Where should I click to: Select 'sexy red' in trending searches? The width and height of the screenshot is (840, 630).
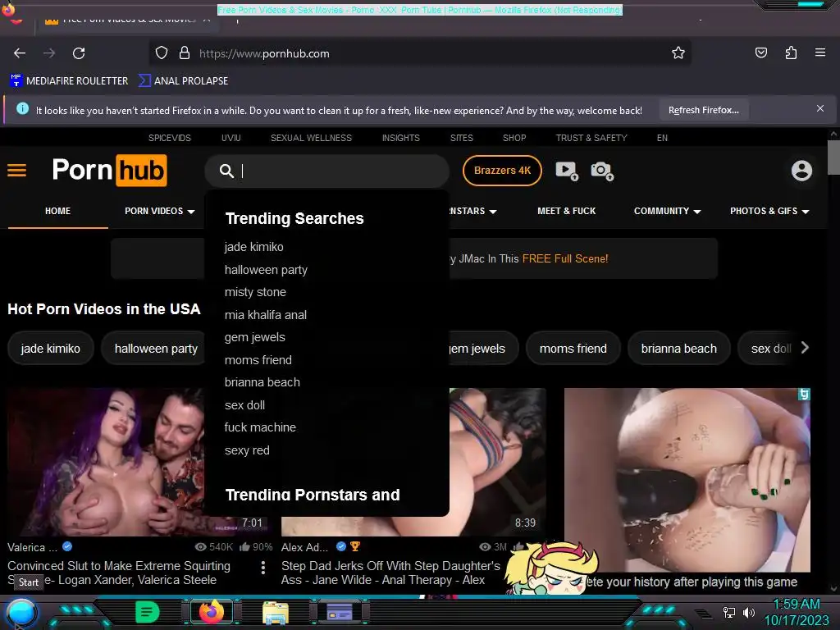click(x=247, y=450)
